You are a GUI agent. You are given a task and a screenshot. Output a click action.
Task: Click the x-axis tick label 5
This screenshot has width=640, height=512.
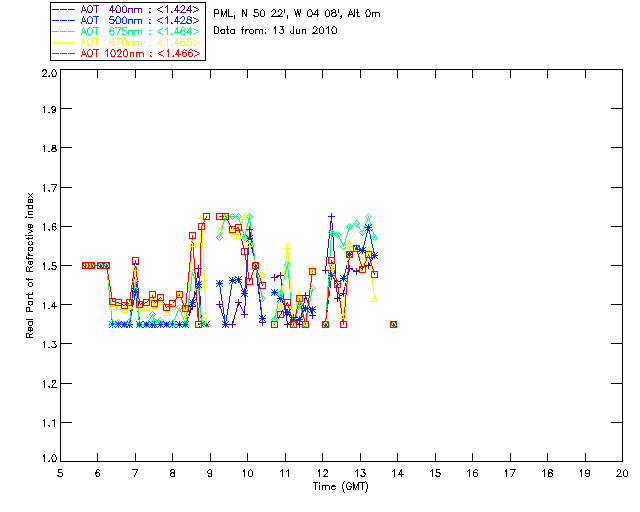click(60, 473)
